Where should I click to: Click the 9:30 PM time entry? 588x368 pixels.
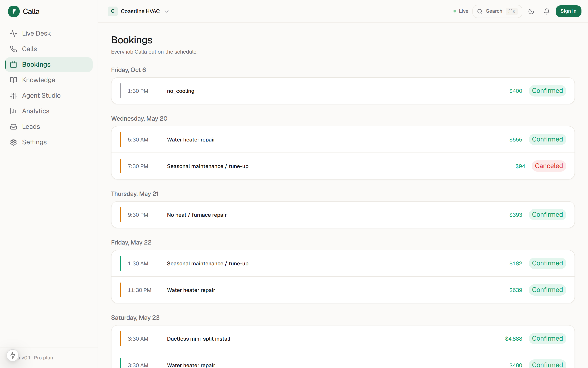(x=138, y=215)
